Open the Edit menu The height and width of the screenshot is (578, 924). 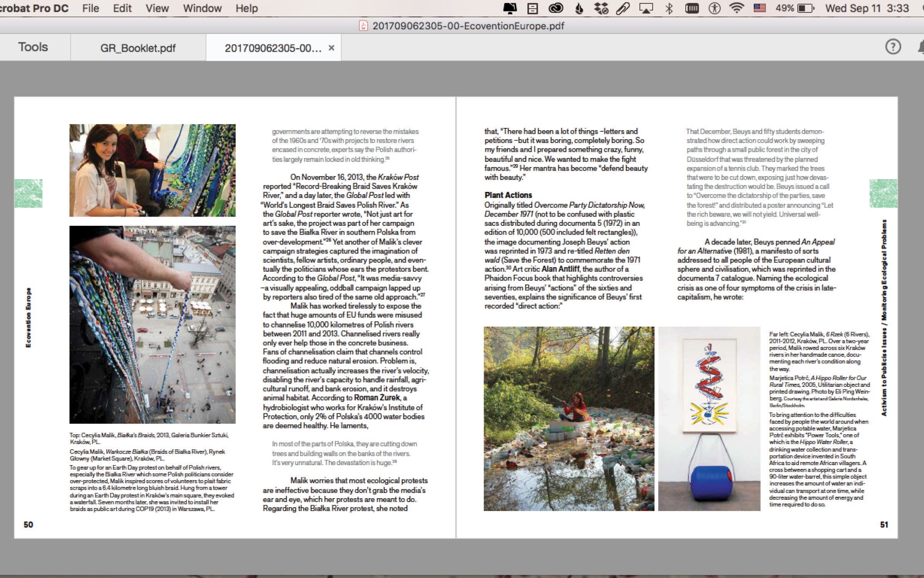[x=122, y=8]
